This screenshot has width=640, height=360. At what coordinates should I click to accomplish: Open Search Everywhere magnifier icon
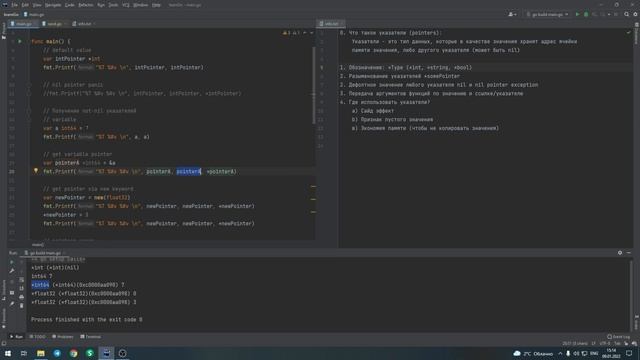627,14
